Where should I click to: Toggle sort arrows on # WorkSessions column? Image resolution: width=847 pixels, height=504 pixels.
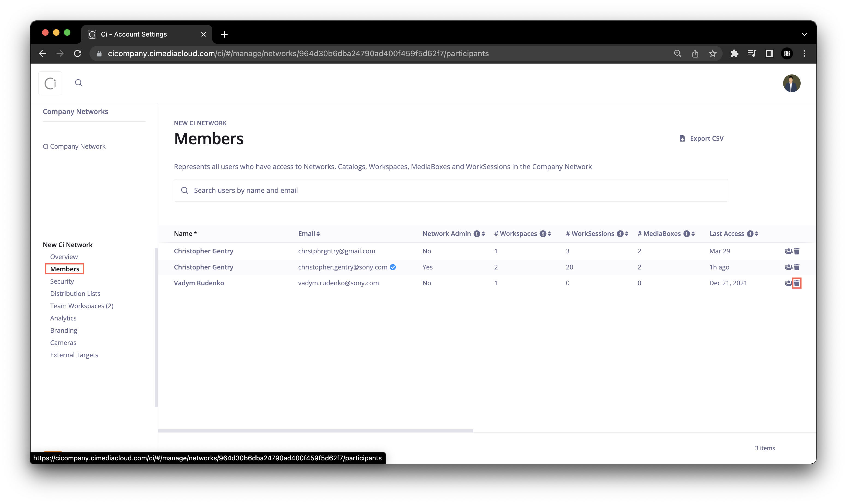tap(626, 234)
